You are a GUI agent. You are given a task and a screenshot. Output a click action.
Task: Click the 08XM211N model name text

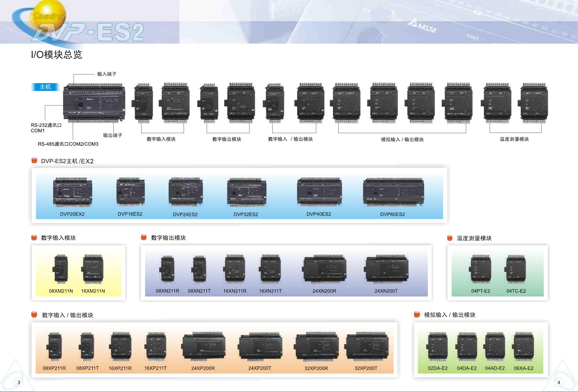tap(61, 291)
